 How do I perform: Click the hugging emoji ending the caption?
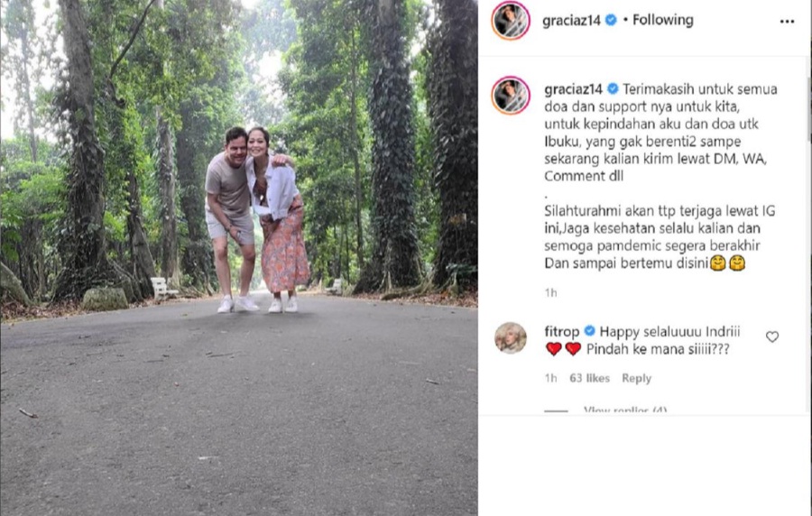(737, 263)
